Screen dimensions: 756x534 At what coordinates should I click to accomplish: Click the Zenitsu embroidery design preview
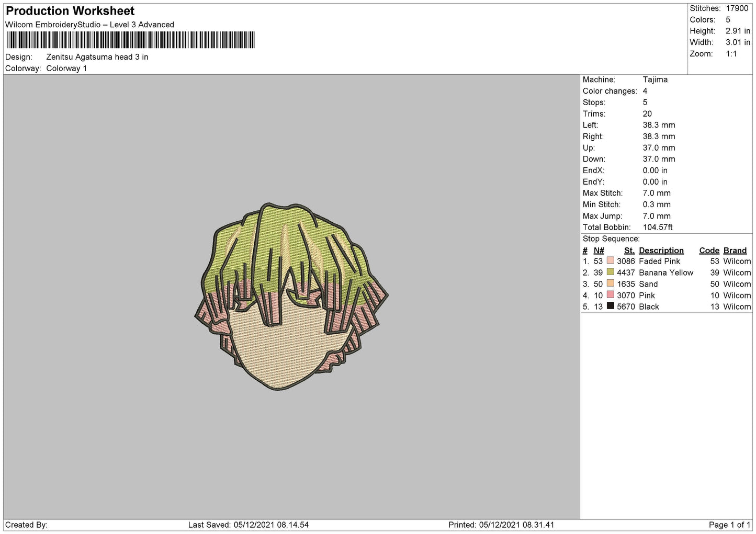click(291, 297)
